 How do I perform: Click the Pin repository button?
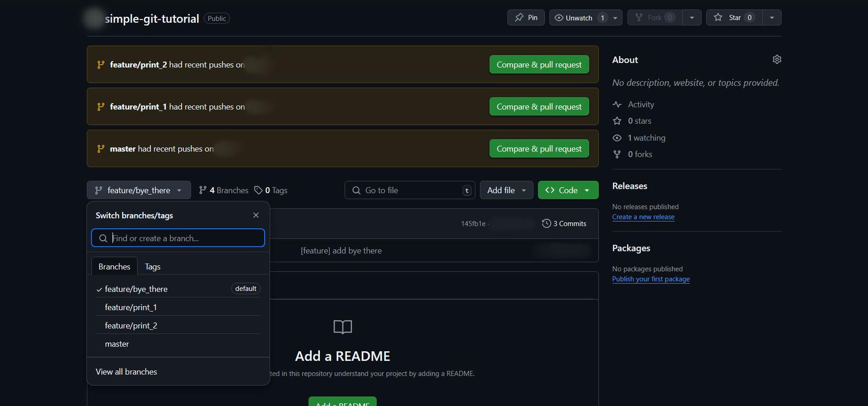[526, 17]
